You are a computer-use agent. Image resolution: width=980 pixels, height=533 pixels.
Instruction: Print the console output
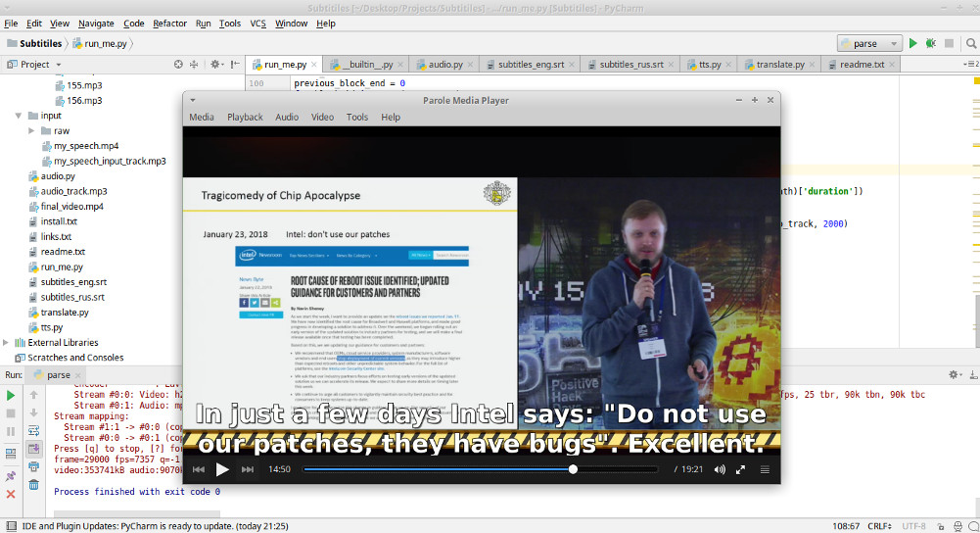click(33, 466)
